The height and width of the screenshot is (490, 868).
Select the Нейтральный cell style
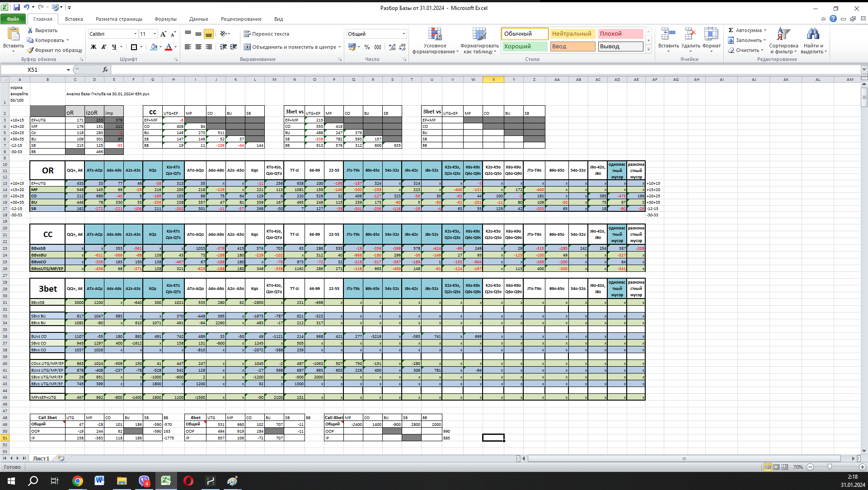pyautogui.click(x=572, y=34)
